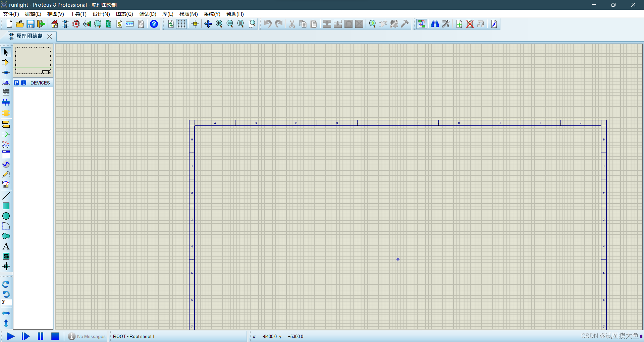This screenshot has height=342, width=644.
Task: Click the L library button beside DEVICES
Action: pos(23,83)
